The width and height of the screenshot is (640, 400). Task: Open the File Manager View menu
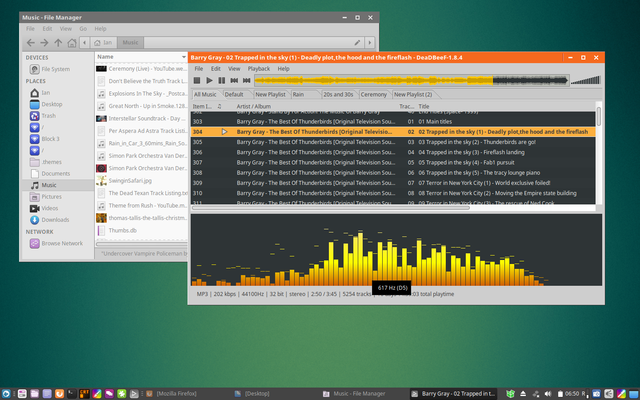coord(66,29)
